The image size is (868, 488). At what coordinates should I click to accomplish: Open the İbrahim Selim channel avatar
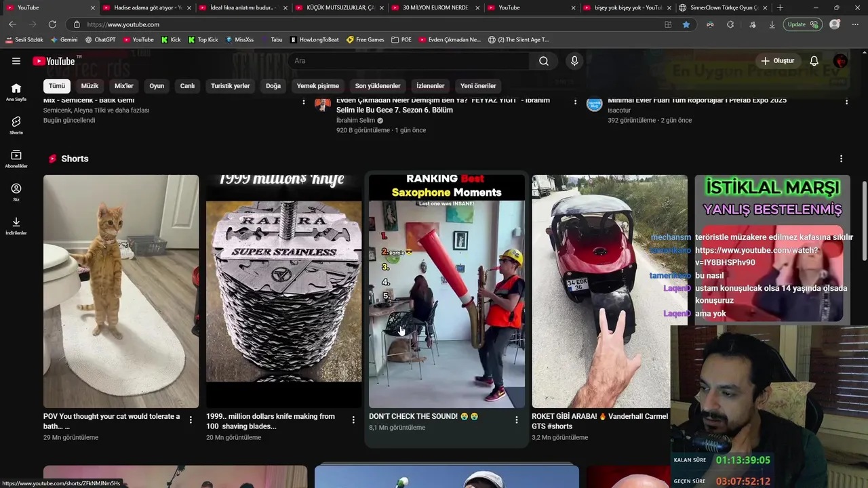tap(323, 104)
